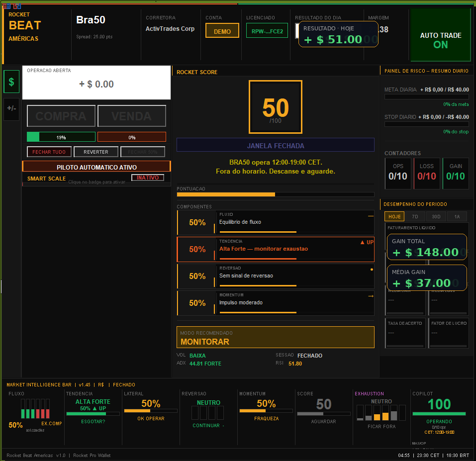
Task: Switch performance period to 7D
Action: [x=415, y=216]
